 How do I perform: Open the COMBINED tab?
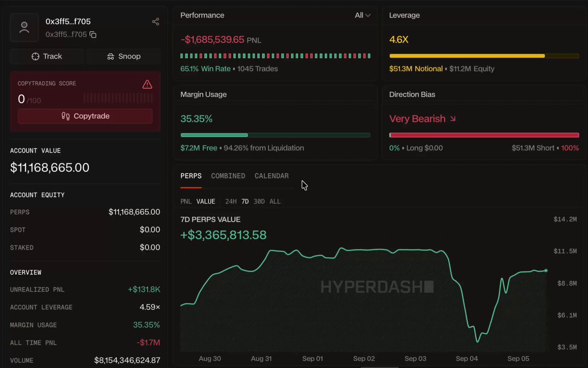pyautogui.click(x=228, y=176)
